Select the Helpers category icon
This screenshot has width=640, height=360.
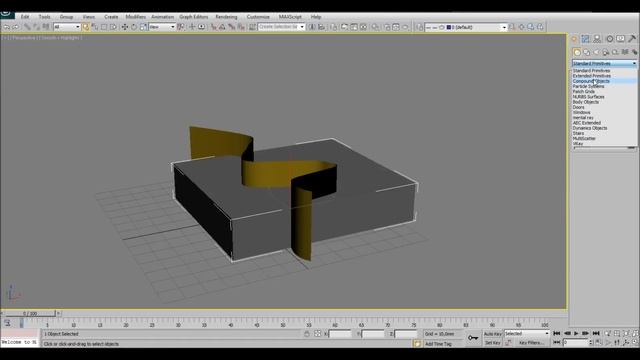(615, 52)
